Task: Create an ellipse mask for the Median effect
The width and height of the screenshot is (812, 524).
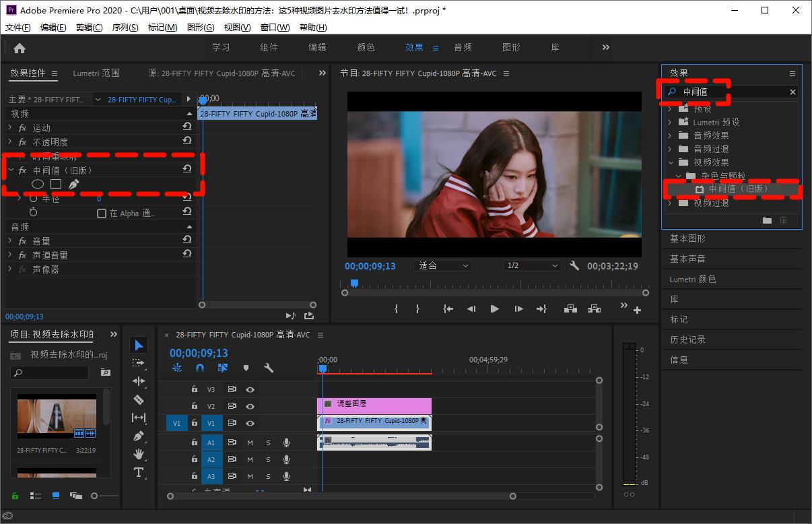Action: click(38, 184)
